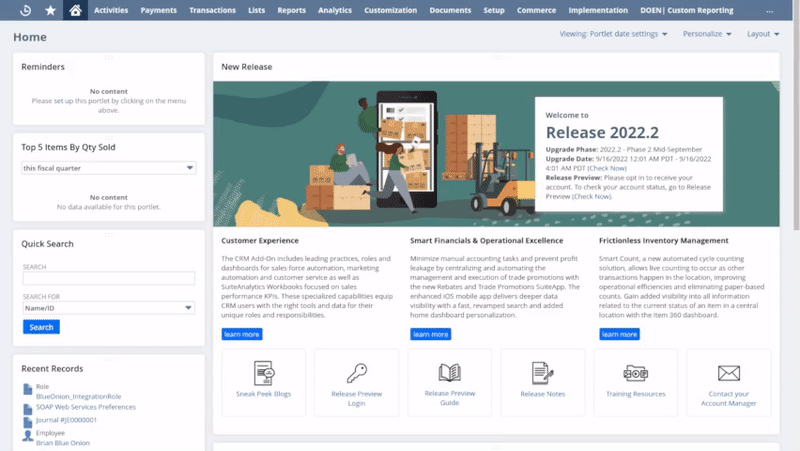Expand the Layout dropdown
The image size is (800, 451).
click(x=763, y=34)
